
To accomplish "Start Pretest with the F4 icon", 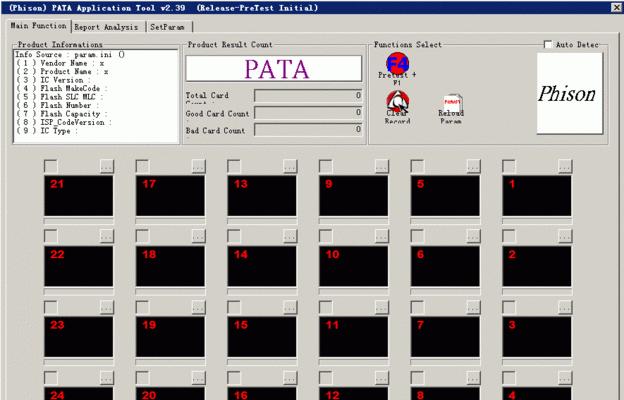I will click(397, 63).
